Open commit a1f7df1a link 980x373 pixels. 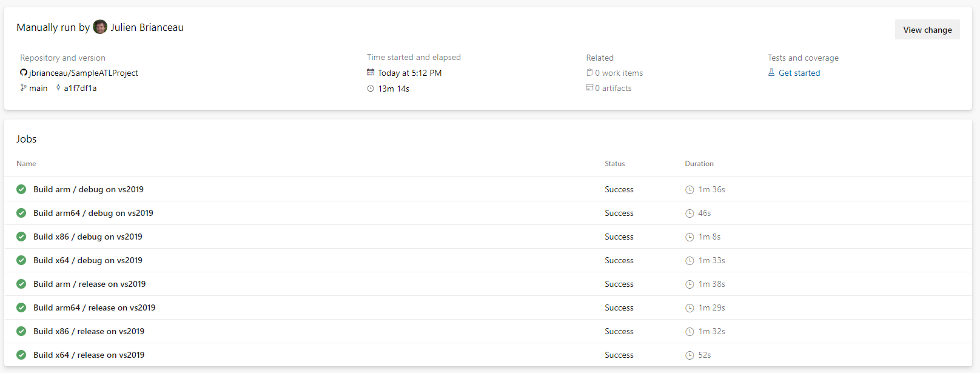(80, 88)
